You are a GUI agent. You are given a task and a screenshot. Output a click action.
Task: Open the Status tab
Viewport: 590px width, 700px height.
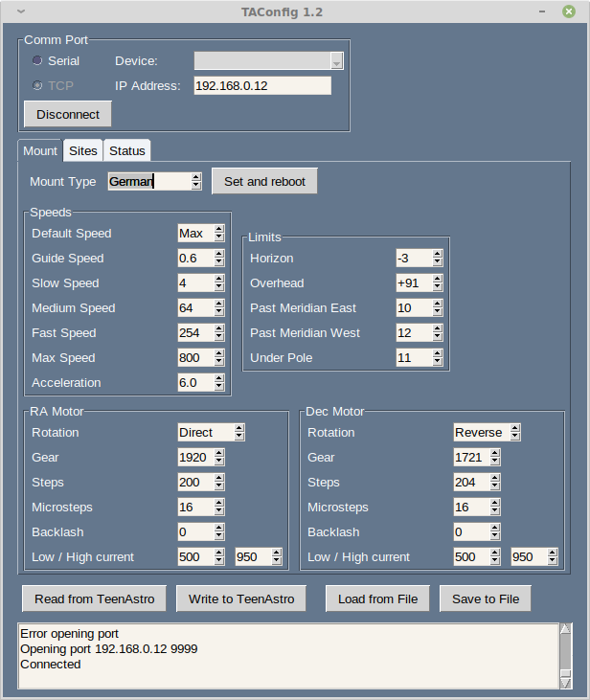click(127, 151)
